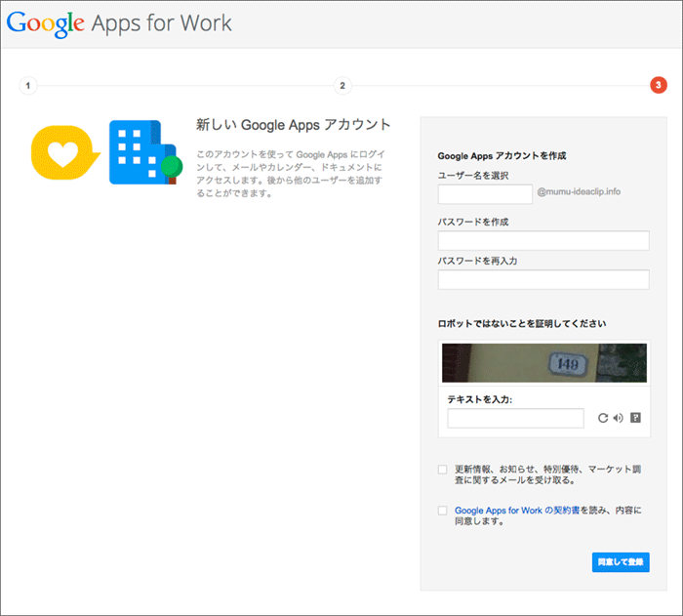
Task: Click the heading 新しい Google Apps アカウント
Action: [293, 125]
